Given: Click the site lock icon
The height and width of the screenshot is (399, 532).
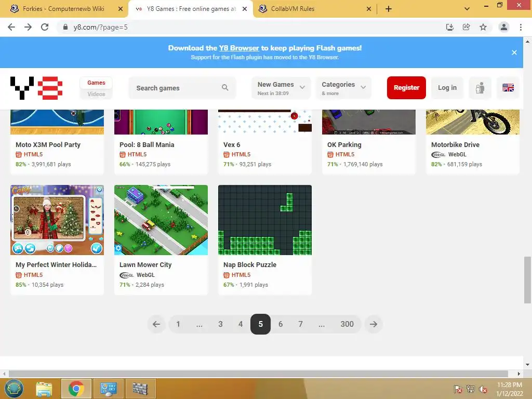Looking at the screenshot, I should click(x=65, y=27).
